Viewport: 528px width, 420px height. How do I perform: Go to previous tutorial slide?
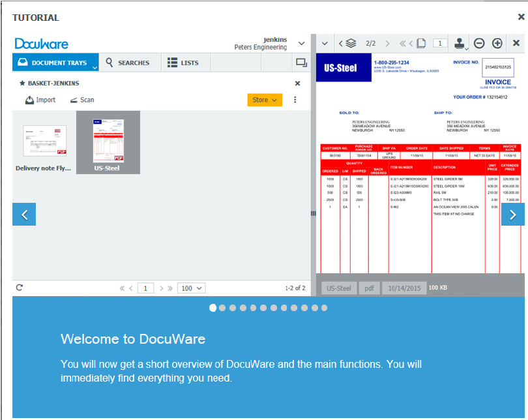pos(24,214)
